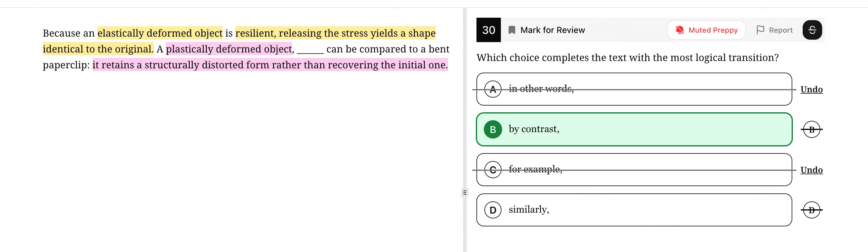Click the letter circle of choice D
This screenshot has height=252, width=868.
pos(493,209)
